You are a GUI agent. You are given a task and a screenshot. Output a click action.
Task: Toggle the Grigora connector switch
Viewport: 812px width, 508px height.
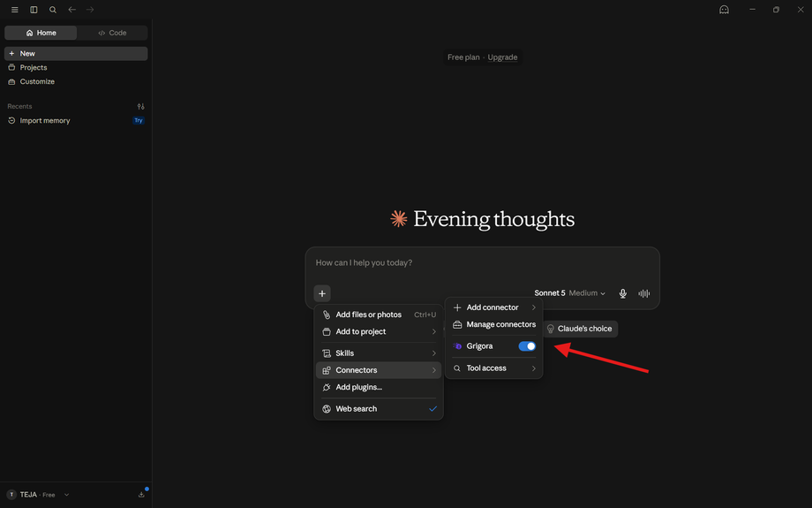point(527,346)
